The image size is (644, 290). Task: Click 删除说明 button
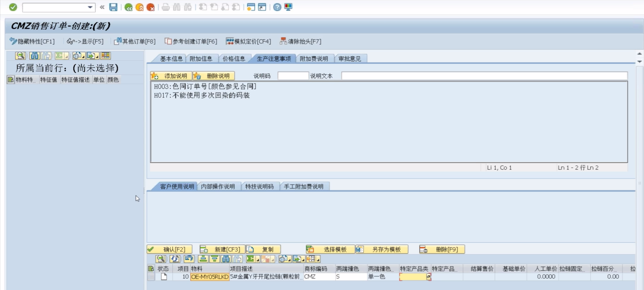(x=213, y=76)
